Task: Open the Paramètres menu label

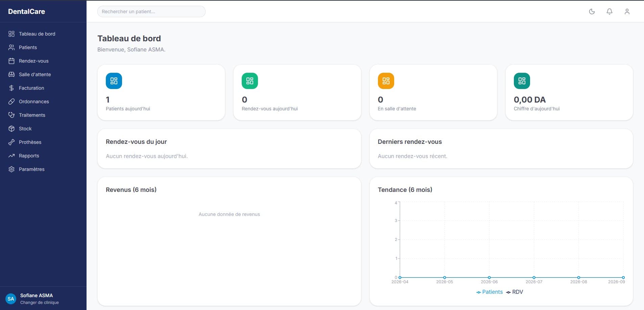Action: (x=32, y=169)
